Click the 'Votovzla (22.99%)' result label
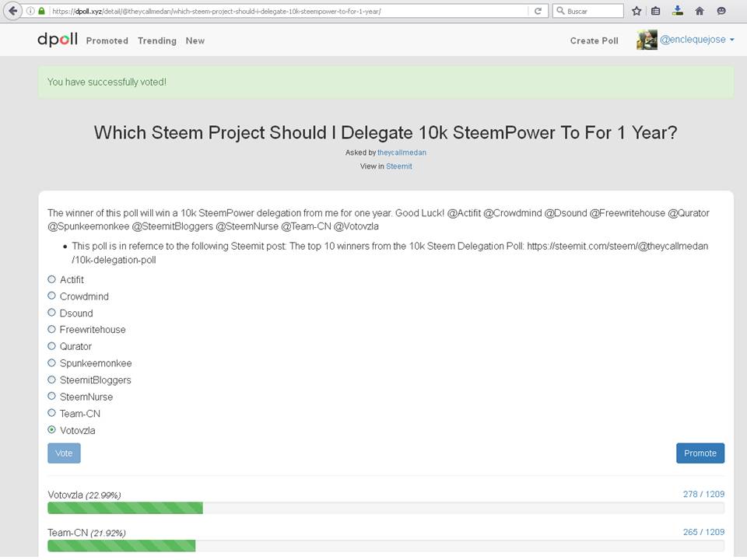The height and width of the screenshot is (560, 747). tap(84, 495)
